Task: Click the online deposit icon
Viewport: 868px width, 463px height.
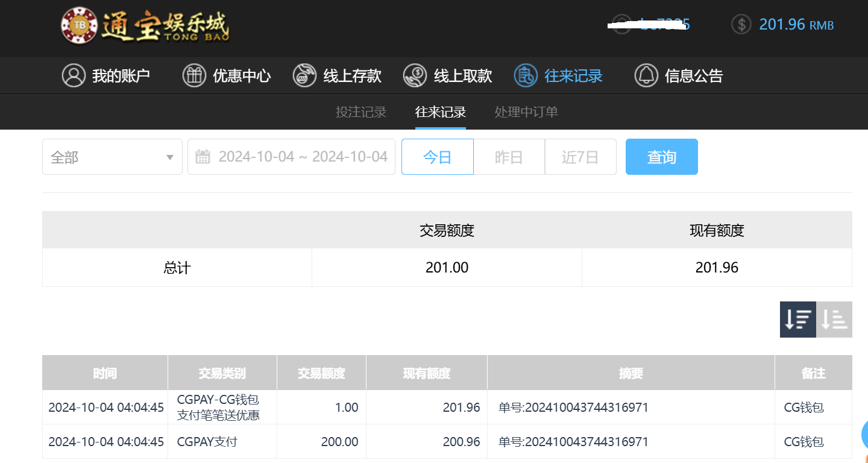Action: pyautogui.click(x=304, y=76)
